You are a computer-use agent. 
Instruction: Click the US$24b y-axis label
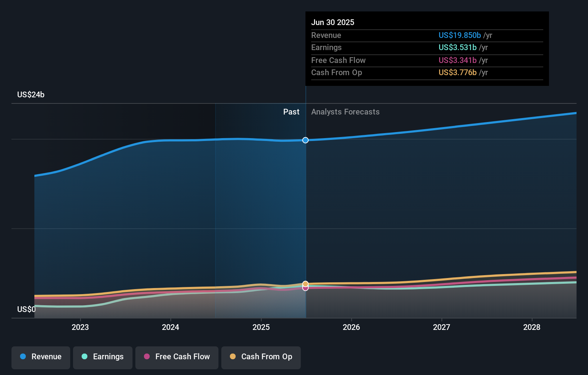pos(31,94)
